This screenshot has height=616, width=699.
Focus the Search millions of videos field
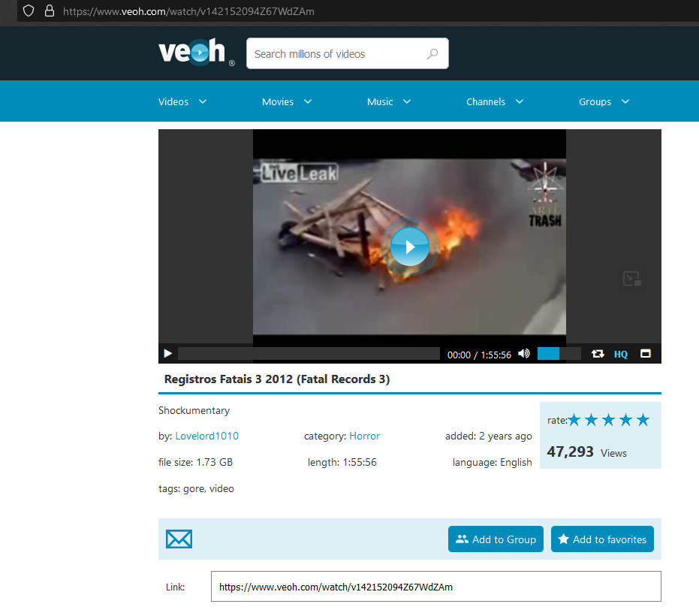pyautogui.click(x=348, y=53)
